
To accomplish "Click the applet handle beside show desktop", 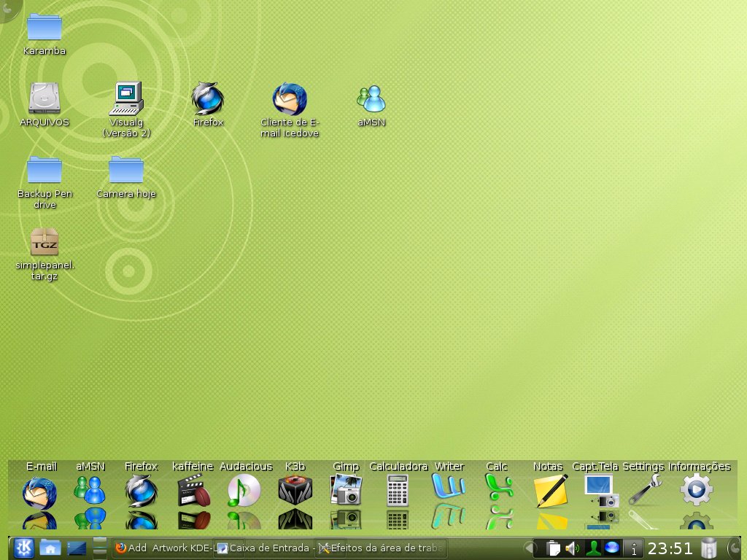I will tap(99, 548).
